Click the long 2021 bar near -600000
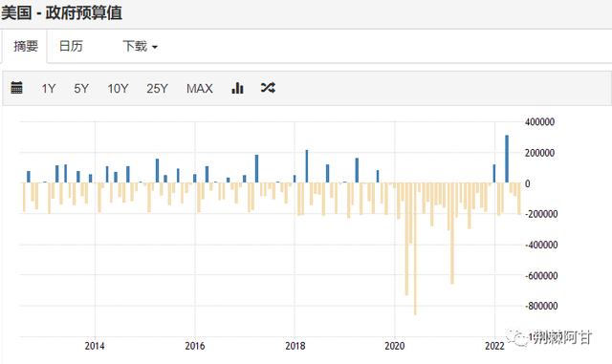This screenshot has width=612, height=364. pos(452,233)
